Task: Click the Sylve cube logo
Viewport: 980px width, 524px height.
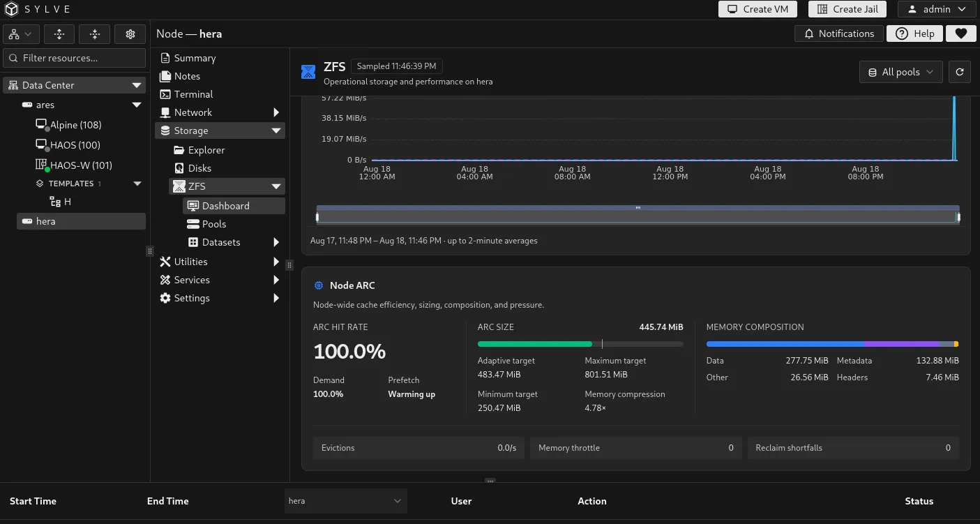Action: point(12,9)
